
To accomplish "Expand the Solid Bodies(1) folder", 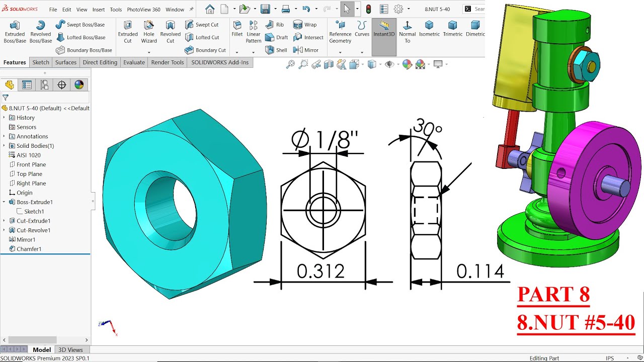I will [4, 146].
